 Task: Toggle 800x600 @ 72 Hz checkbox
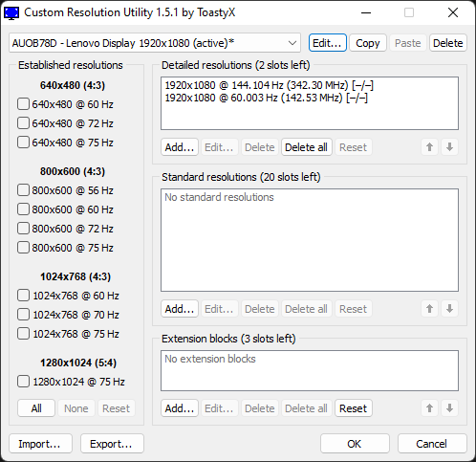point(23,229)
